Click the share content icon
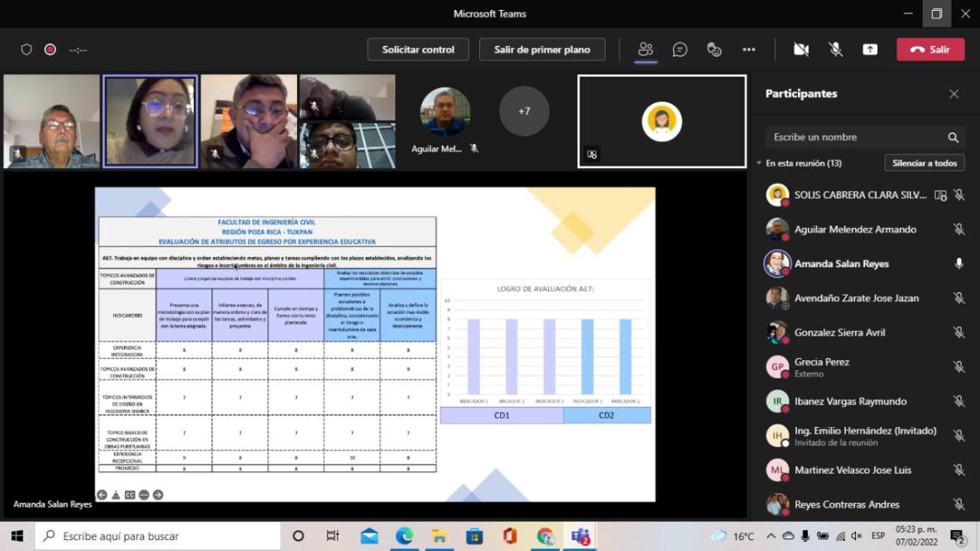The image size is (980, 551). coord(869,50)
